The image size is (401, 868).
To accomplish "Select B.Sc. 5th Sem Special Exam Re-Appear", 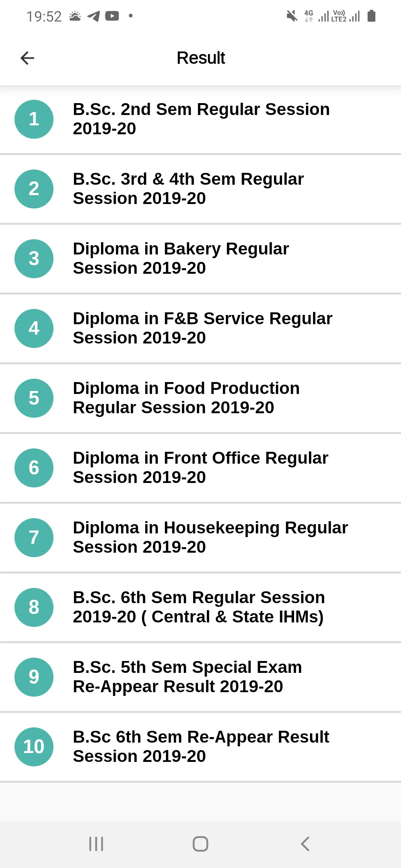I will pos(188,677).
